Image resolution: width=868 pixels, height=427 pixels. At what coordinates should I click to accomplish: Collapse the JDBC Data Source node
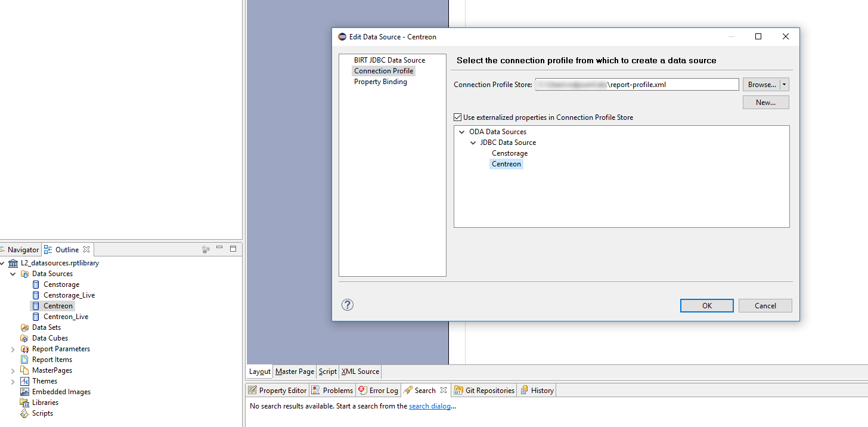(x=473, y=143)
